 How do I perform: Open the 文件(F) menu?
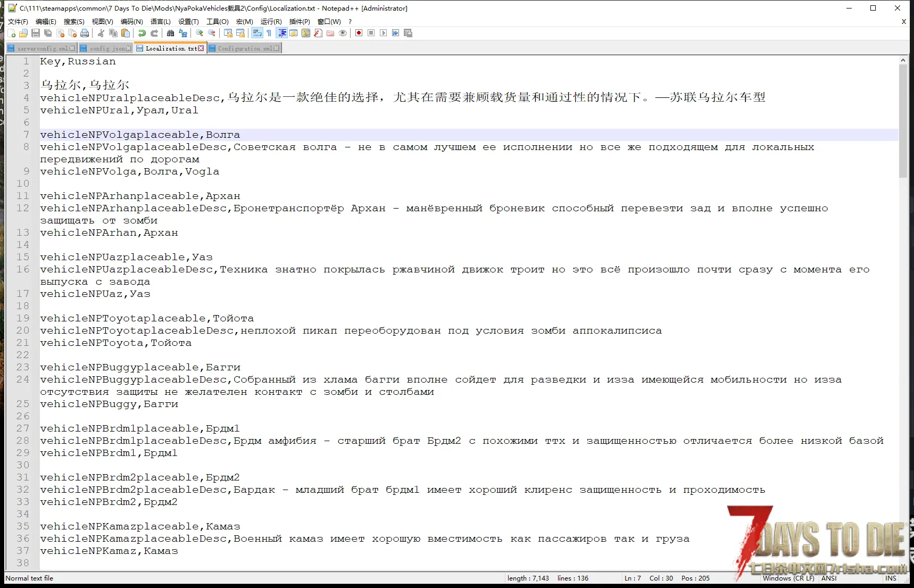pos(18,21)
